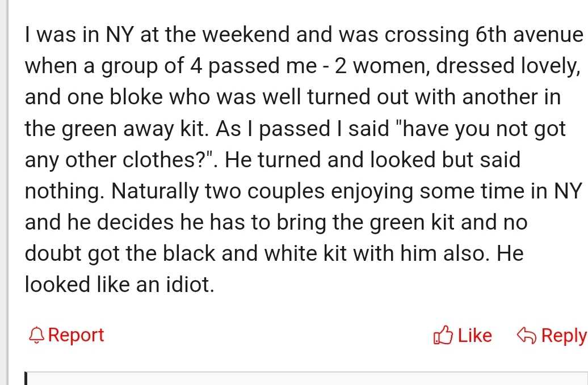Click the word "Naturally" in the comment text
Viewport: 588px width, 385px height.
pos(156,192)
